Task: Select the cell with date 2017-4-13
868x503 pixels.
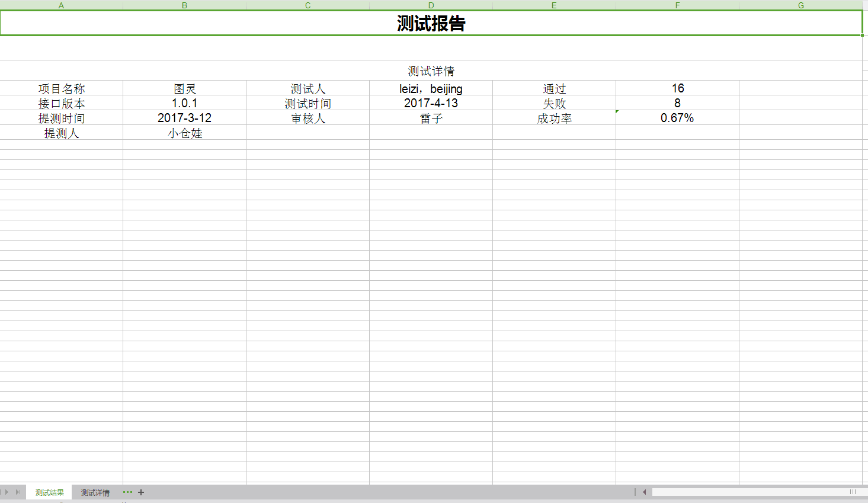Action: click(431, 103)
